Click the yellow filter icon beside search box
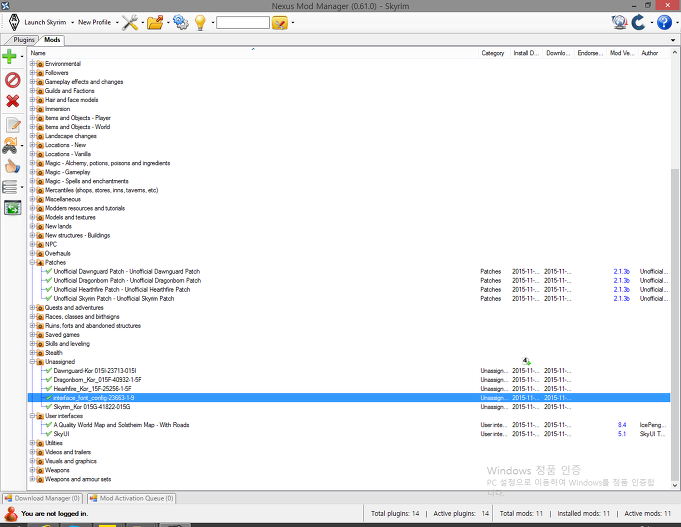Screen dimensions: 681x527 point(280,23)
